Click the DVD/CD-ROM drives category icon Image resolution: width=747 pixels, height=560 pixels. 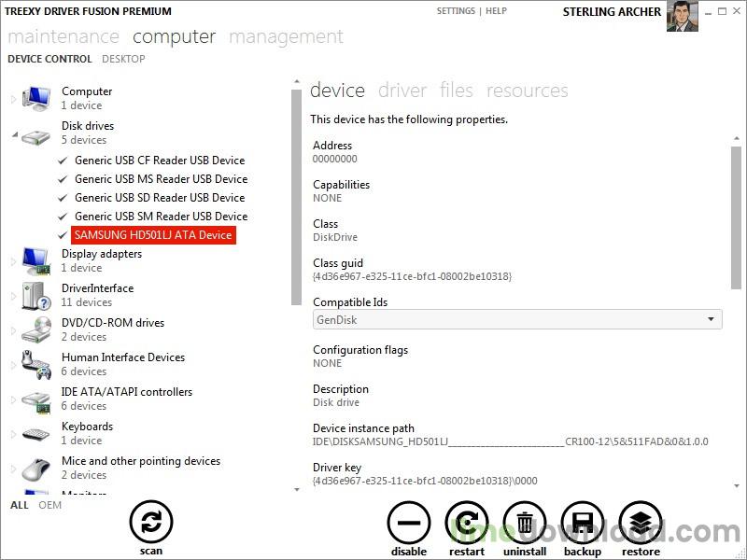point(36,330)
